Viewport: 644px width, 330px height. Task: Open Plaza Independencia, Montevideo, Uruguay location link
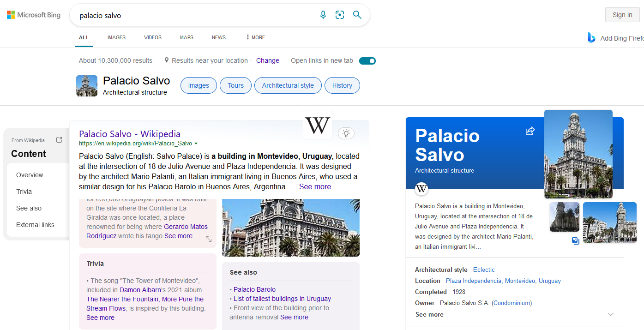pyautogui.click(x=503, y=281)
